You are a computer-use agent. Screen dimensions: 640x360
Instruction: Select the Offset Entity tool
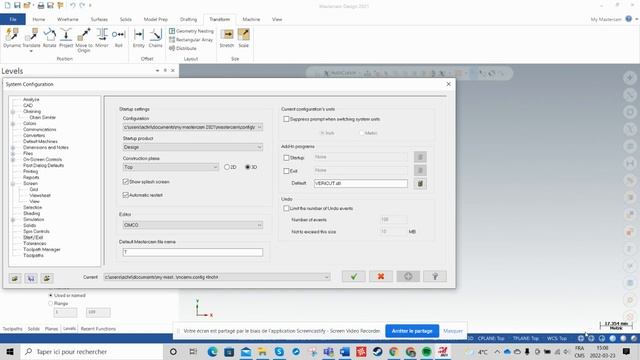139,38
